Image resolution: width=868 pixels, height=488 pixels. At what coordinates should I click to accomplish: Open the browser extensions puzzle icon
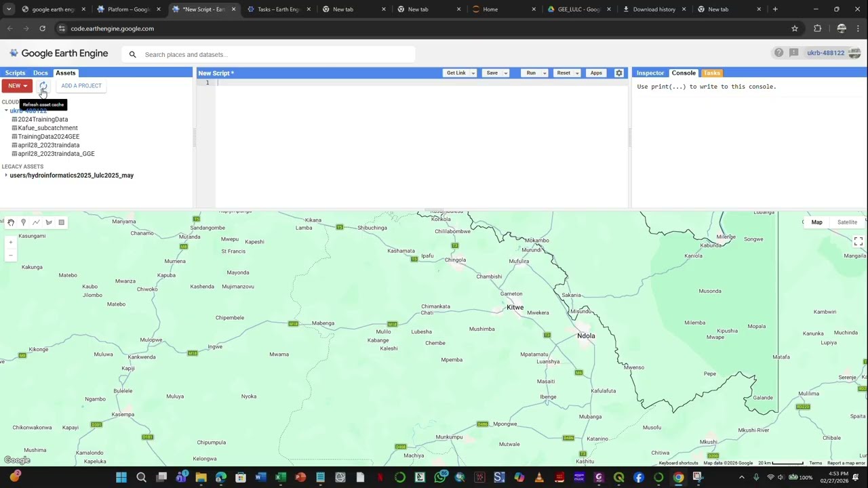pos(817,28)
